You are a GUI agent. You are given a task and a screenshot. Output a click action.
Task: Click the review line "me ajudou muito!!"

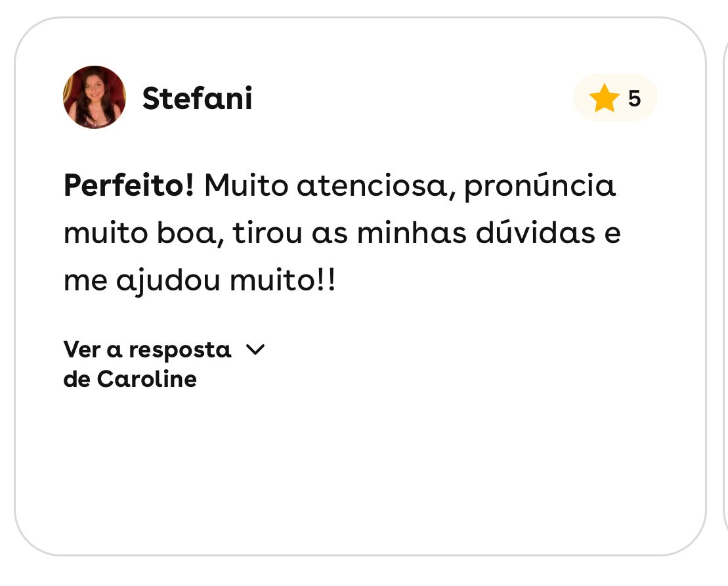[x=200, y=281]
